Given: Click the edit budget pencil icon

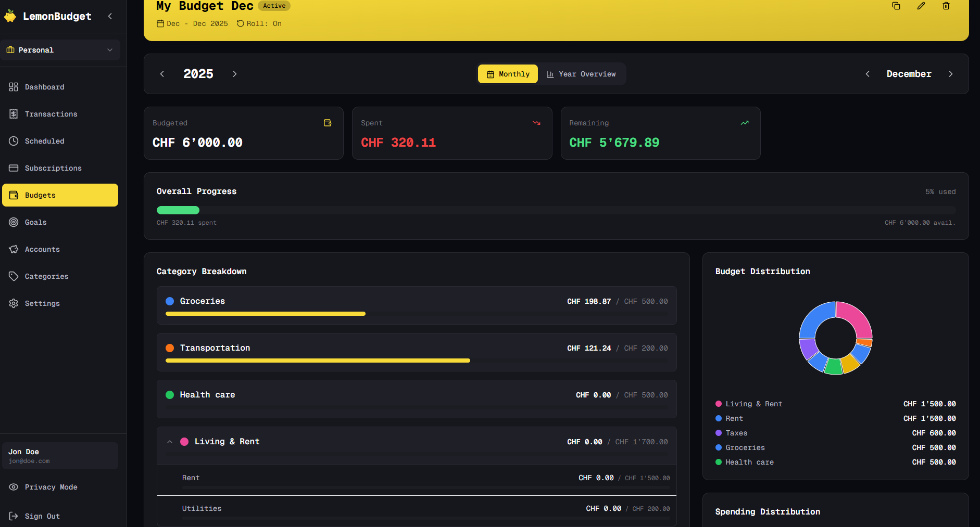Looking at the screenshot, I should [921, 6].
